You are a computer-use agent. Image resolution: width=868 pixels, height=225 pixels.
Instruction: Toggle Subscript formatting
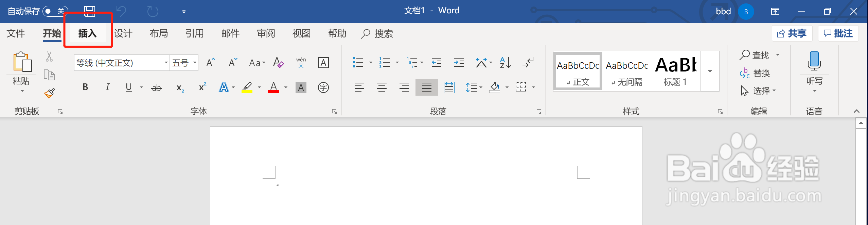180,88
